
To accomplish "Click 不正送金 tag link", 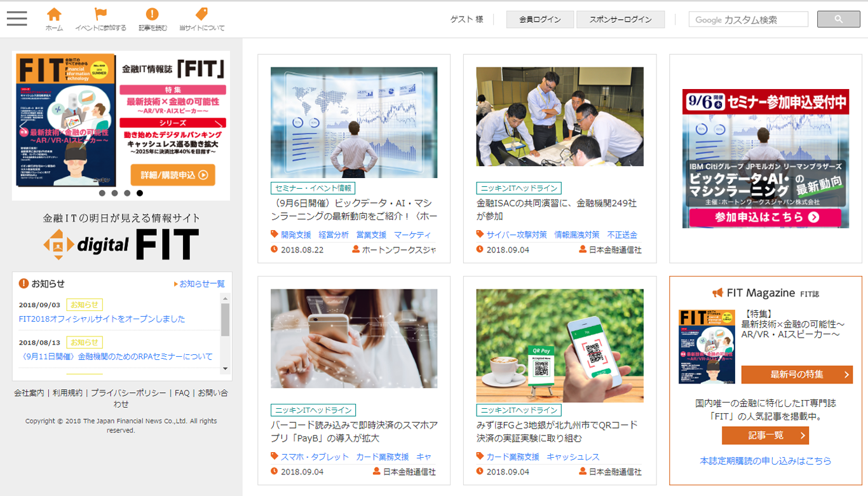I will pos(622,235).
